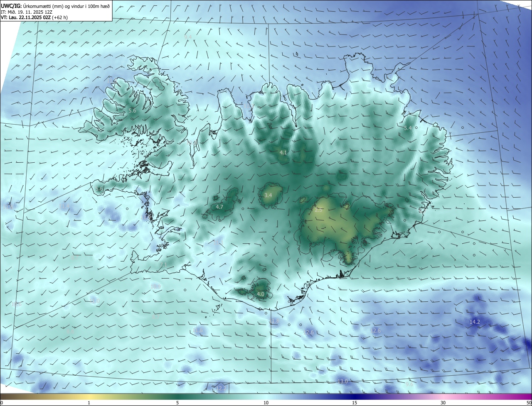This screenshot has width=532, height=406.
Task: Click the title 'Úrkomumætti (mm) og vindur í 100m hæð'
Action: point(67,6)
